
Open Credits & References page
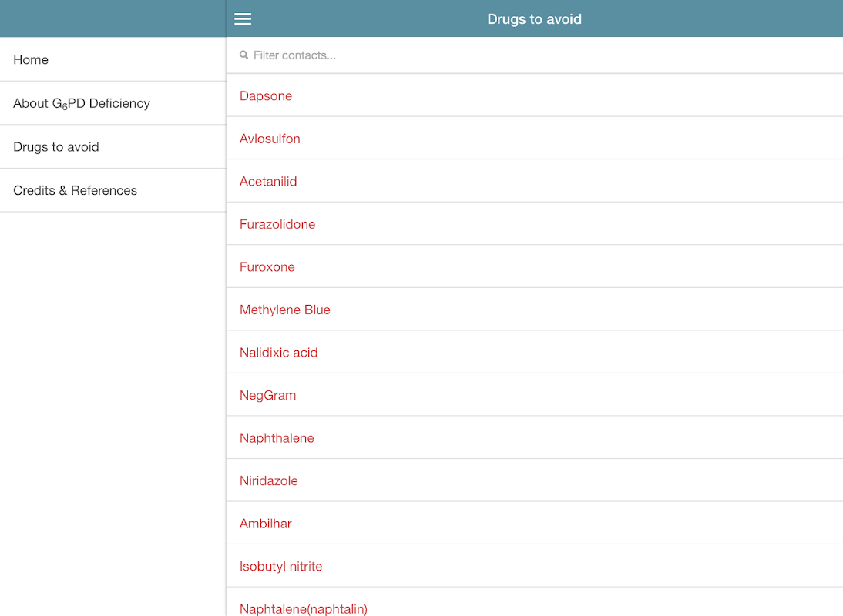point(76,191)
